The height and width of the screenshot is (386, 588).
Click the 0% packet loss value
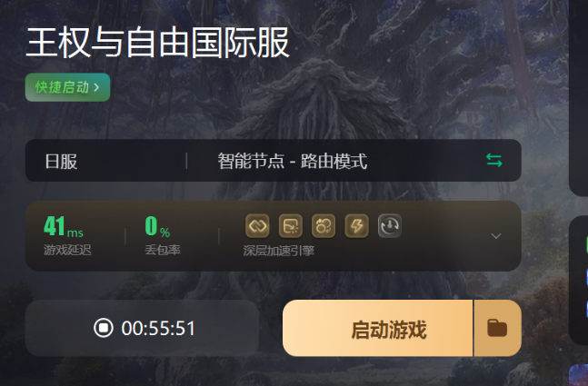click(x=157, y=226)
